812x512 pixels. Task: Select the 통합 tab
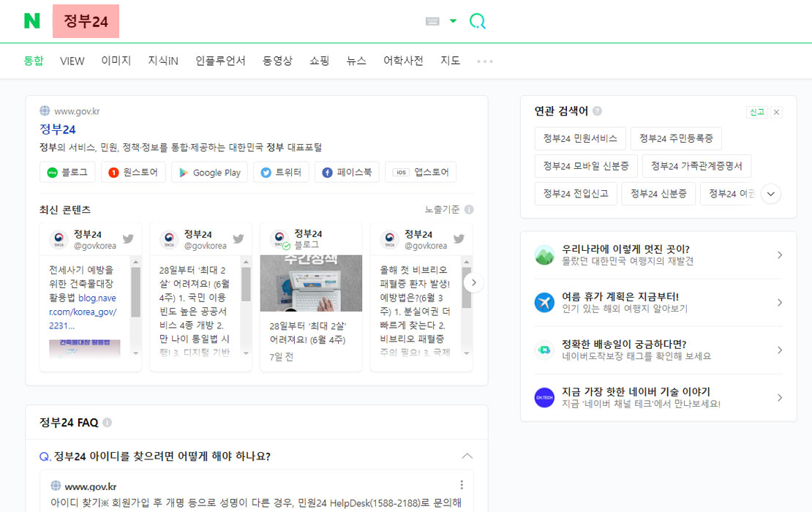(x=34, y=61)
